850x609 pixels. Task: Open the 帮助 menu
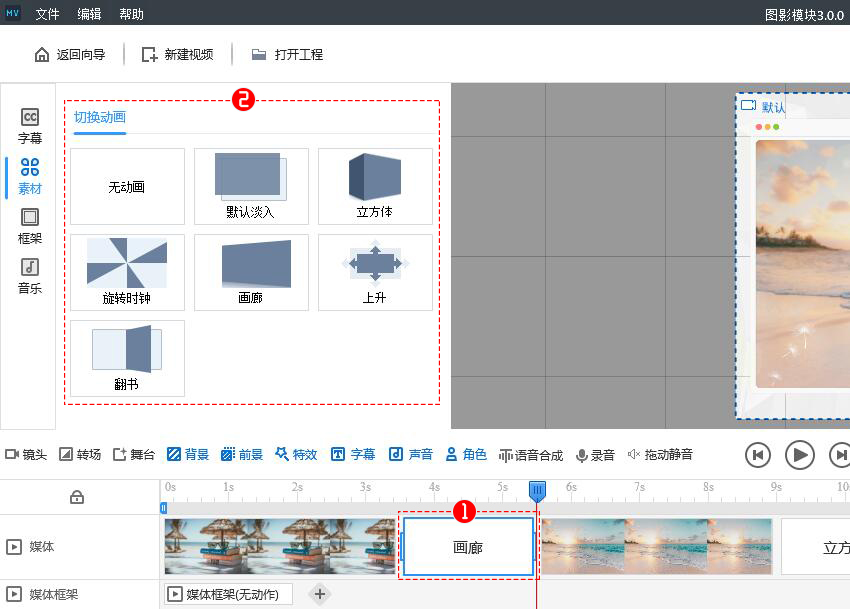(x=131, y=14)
